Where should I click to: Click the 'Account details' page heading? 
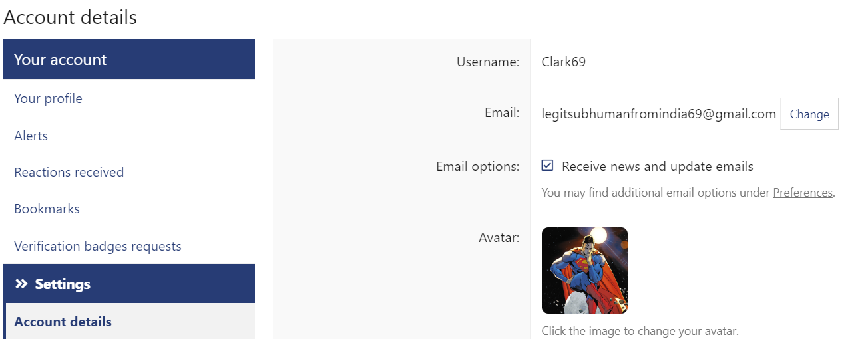point(70,17)
